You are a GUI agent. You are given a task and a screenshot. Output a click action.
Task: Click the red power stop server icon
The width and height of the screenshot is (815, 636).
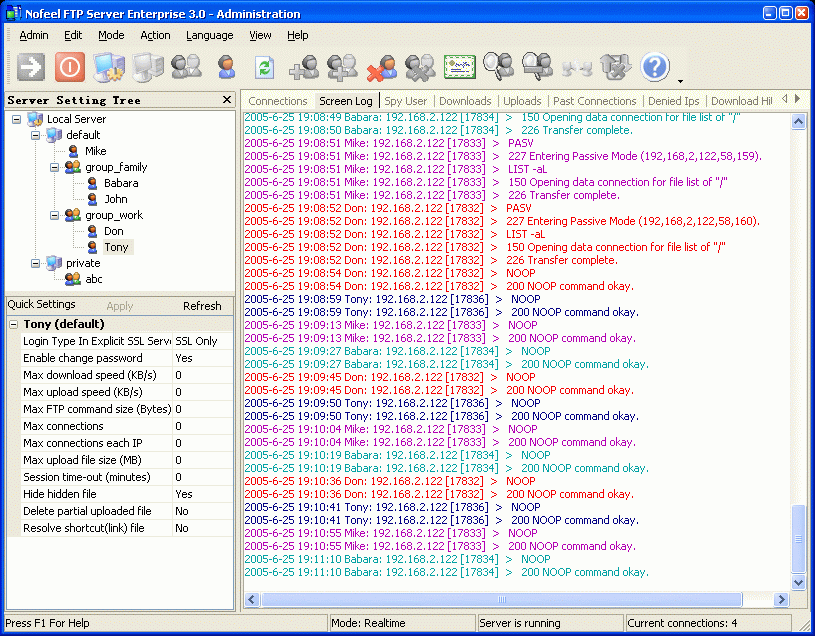click(70, 67)
